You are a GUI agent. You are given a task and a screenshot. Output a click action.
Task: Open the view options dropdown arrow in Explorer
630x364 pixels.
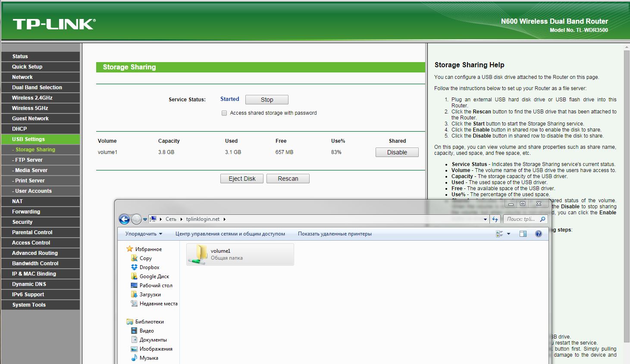pyautogui.click(x=508, y=234)
